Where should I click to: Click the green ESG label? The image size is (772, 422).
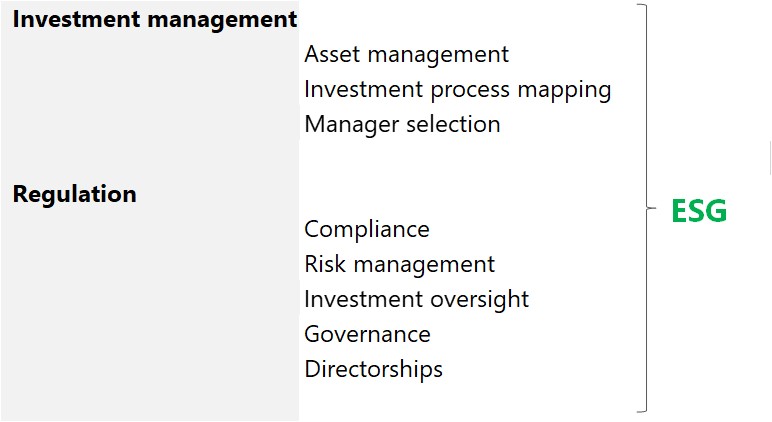[699, 211]
